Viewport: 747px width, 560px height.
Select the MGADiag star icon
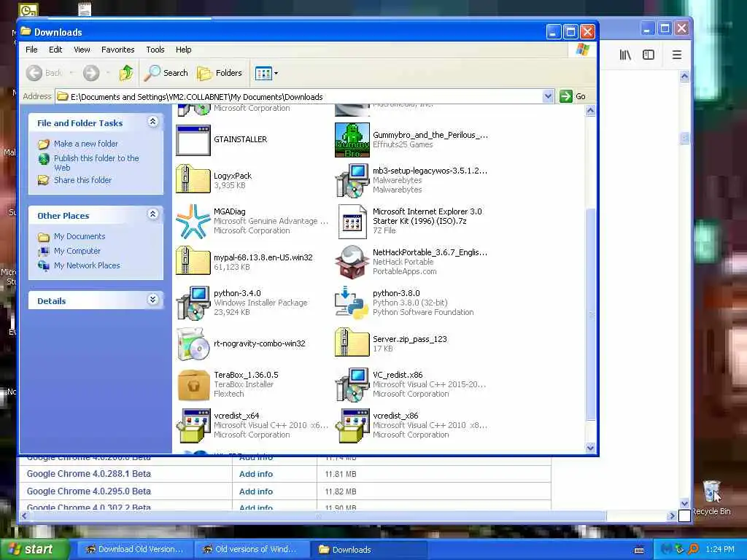pyautogui.click(x=193, y=222)
